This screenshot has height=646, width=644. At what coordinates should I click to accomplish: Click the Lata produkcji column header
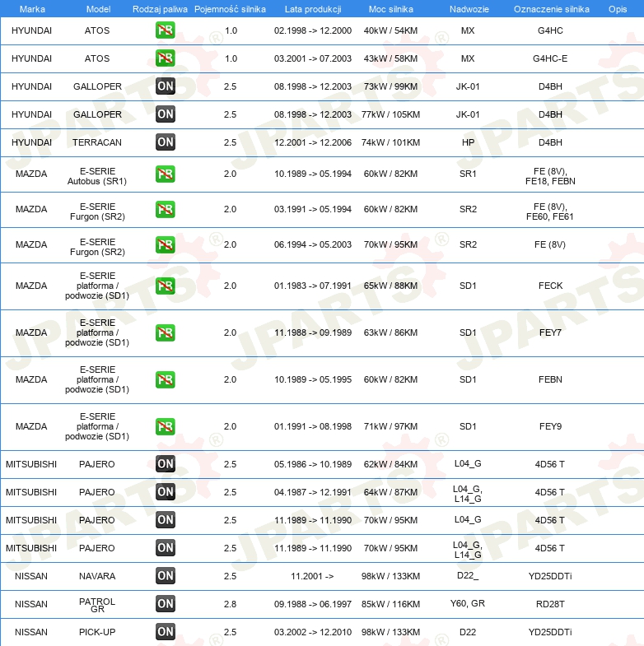[313, 9]
